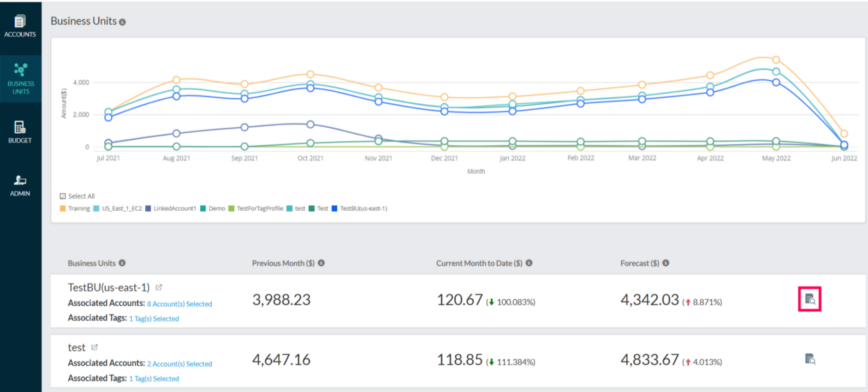Toggle Demo series in chart legend
This screenshot has height=392, width=868.
pos(213,208)
